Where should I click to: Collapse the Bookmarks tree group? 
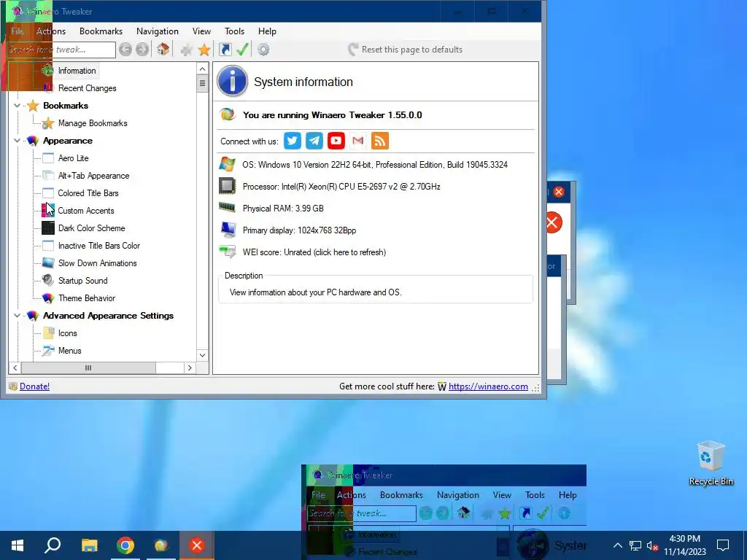coord(18,106)
